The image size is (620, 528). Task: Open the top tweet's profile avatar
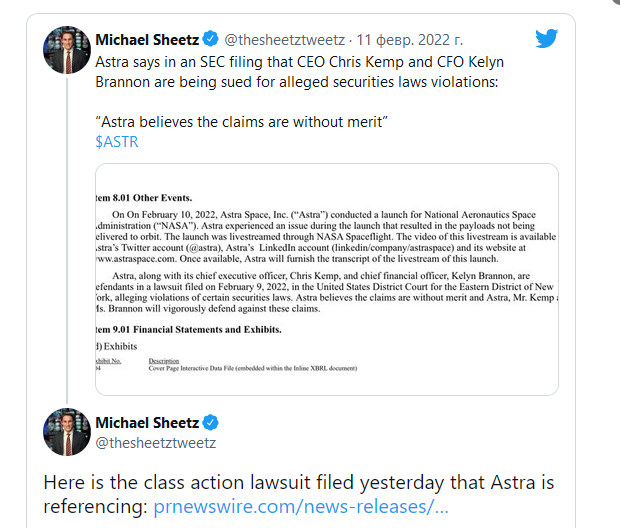coord(67,52)
